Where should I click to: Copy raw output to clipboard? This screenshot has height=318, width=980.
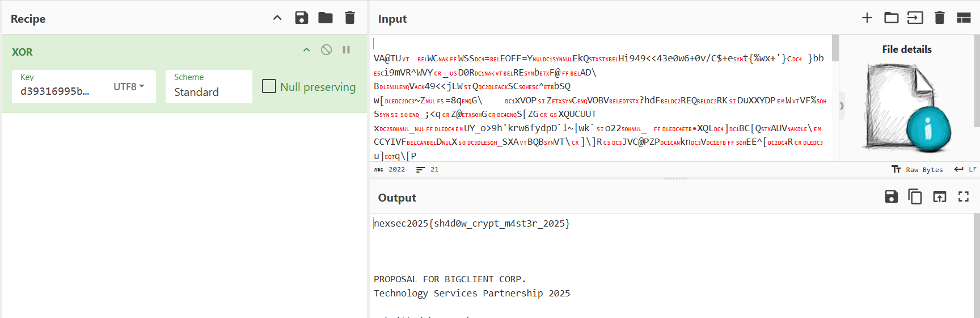(915, 197)
